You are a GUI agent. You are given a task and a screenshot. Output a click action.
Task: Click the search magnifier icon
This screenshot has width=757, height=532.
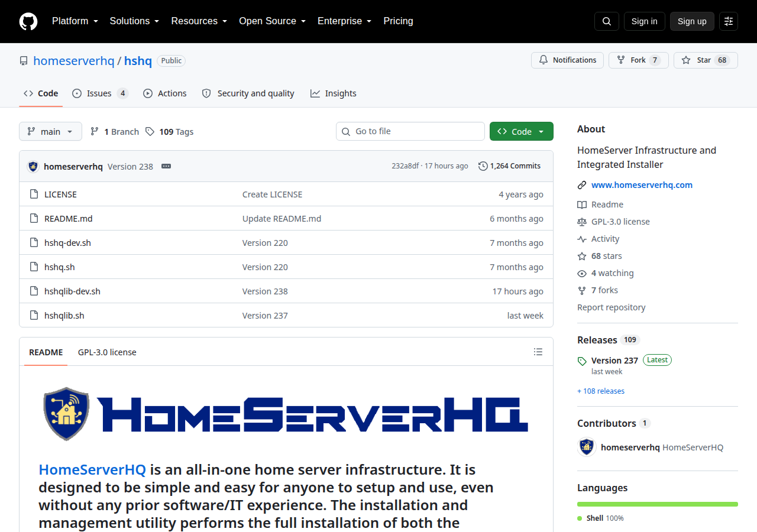coord(607,21)
